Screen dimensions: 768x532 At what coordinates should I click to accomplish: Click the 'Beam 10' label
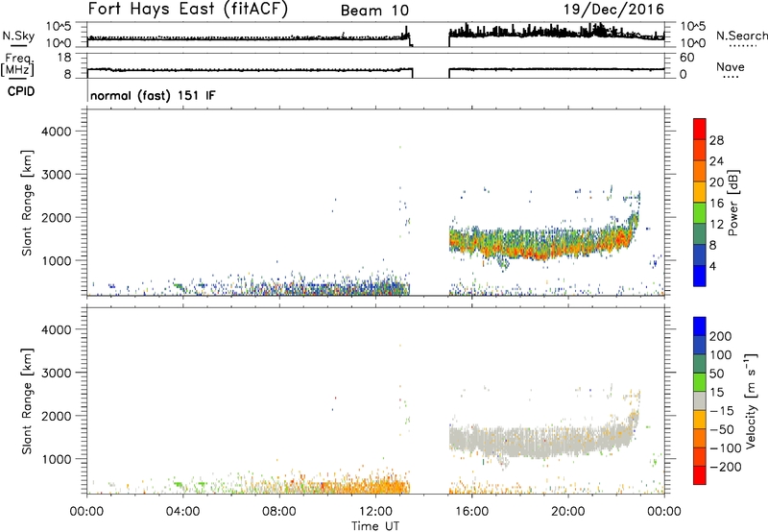374,11
